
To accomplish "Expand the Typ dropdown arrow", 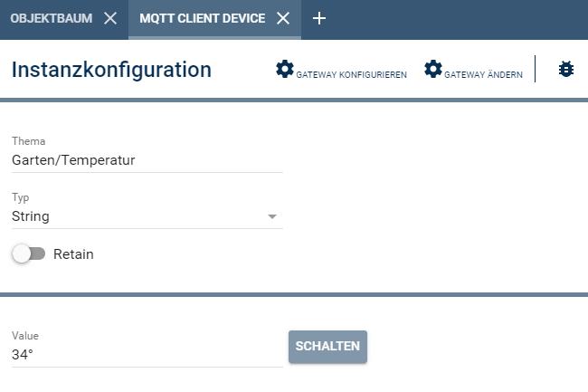I will [271, 217].
